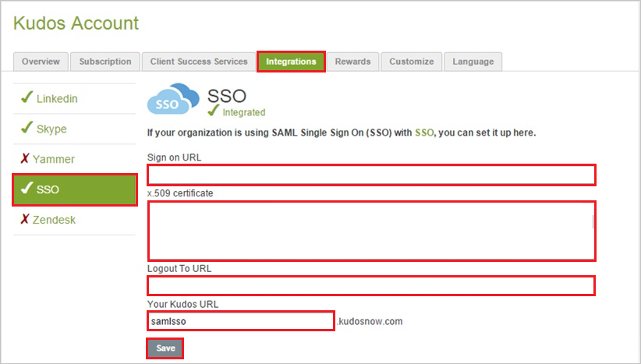This screenshot has width=641, height=364.
Task: Save the SSO settings
Action: click(x=165, y=348)
